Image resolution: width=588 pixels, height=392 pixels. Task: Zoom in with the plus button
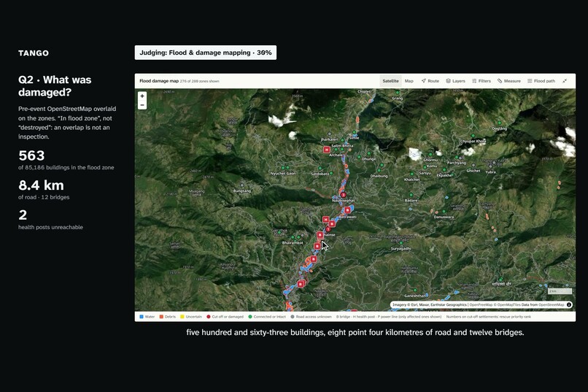click(142, 96)
